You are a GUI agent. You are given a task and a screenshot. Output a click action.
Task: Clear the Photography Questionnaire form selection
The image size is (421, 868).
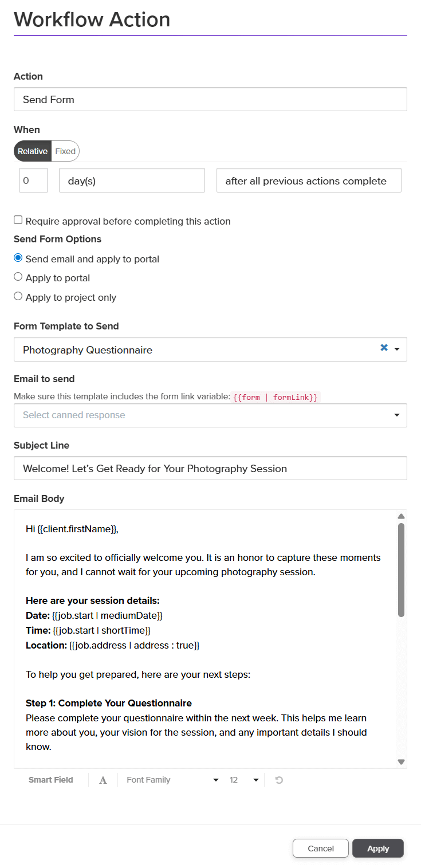384,348
